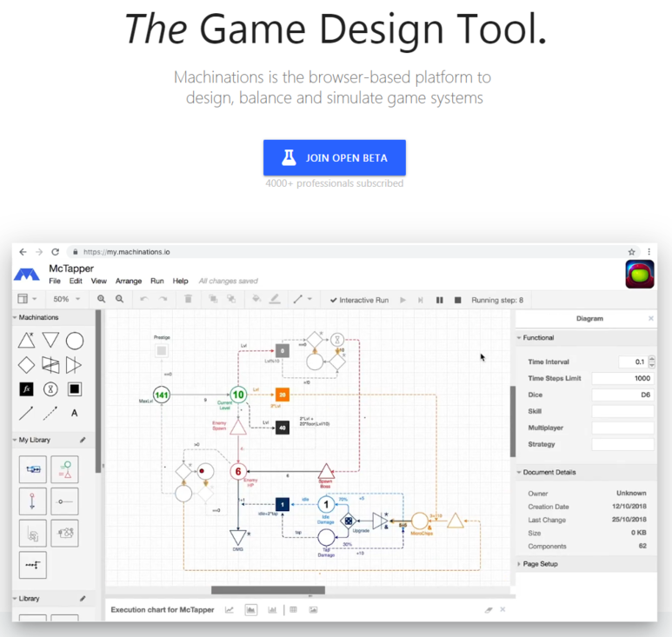Click the JOIN OPEN BETA button

(x=335, y=157)
